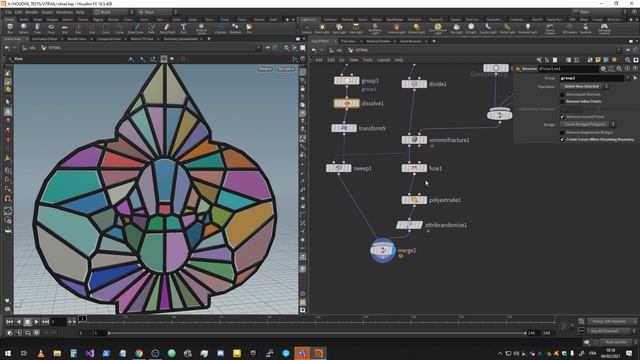This screenshot has height=360, width=640.
Task: Jump to first frame button
Action: [9, 322]
